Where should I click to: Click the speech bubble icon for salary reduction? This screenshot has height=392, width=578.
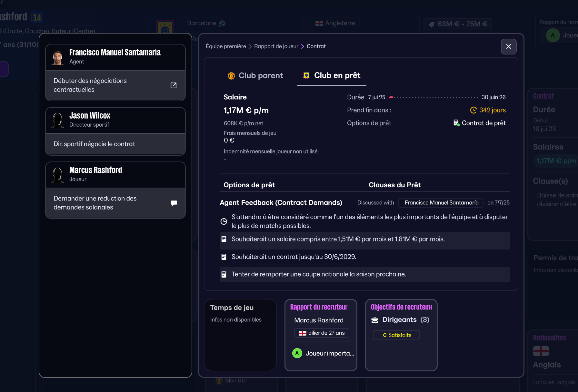[174, 203]
